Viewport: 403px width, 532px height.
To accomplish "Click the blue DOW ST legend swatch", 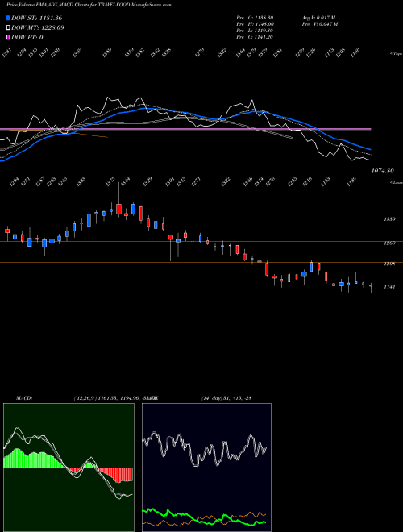I will [8, 18].
